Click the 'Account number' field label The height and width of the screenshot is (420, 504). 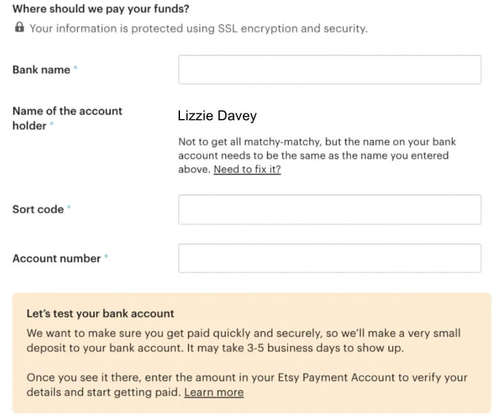(x=57, y=259)
